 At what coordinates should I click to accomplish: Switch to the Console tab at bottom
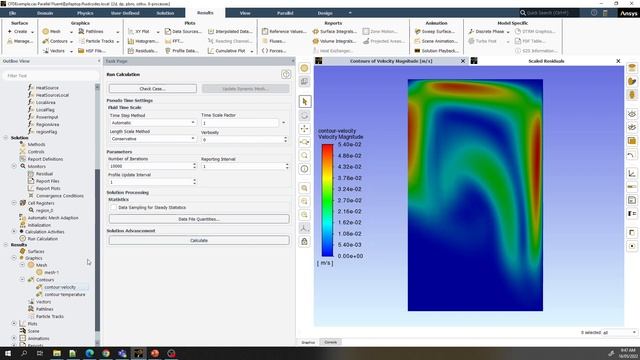click(331, 342)
